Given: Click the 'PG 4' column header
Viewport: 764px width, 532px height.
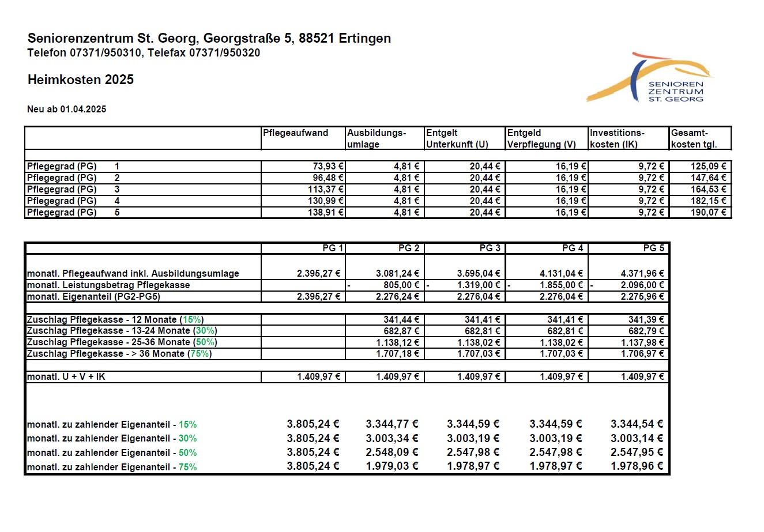Looking at the screenshot, I should 573,248.
